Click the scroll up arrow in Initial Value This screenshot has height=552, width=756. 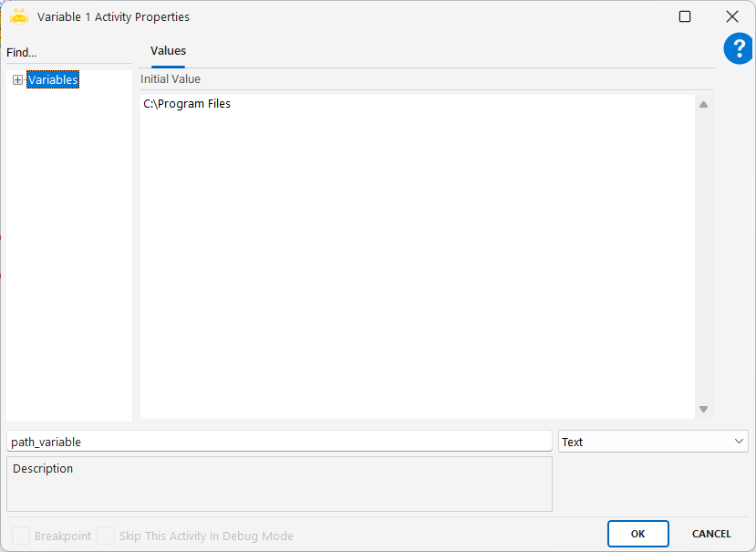[x=703, y=104]
